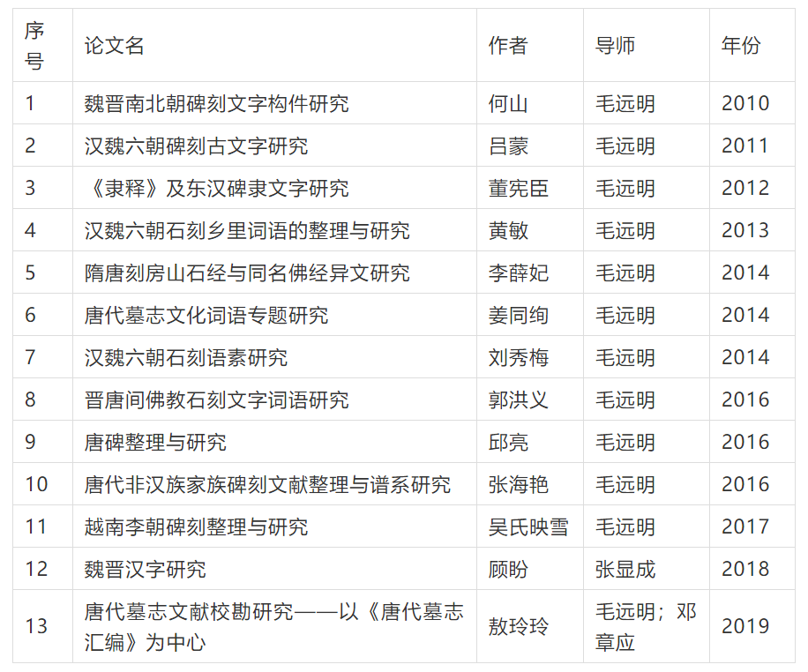
Task: Click the 年份 column header
Action: 741,46
